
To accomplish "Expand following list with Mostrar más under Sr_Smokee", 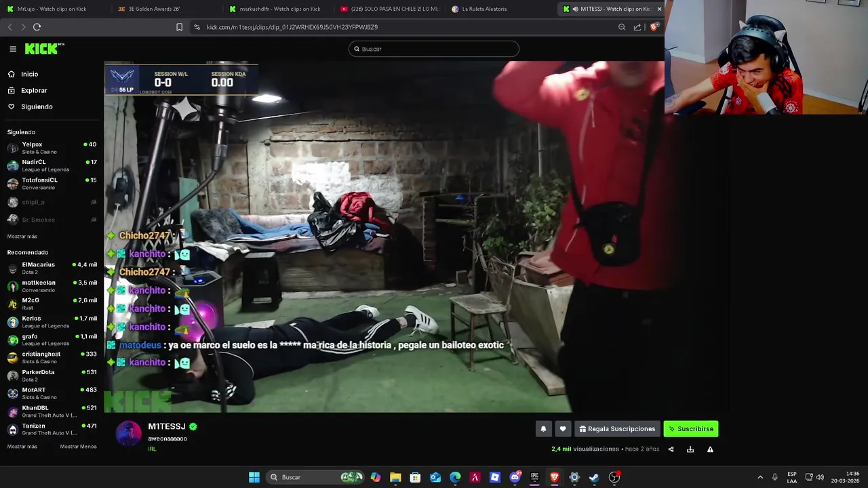I will 22,237.
